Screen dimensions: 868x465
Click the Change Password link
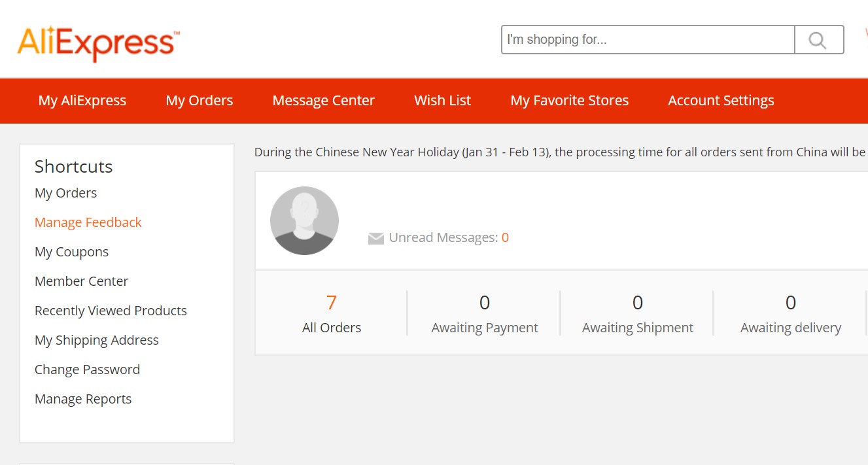[88, 370]
